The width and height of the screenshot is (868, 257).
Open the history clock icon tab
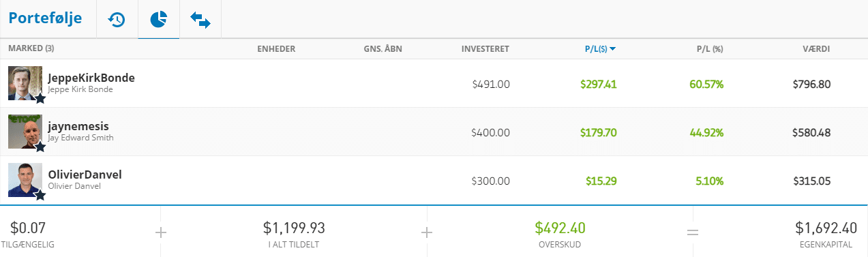pyautogui.click(x=117, y=19)
